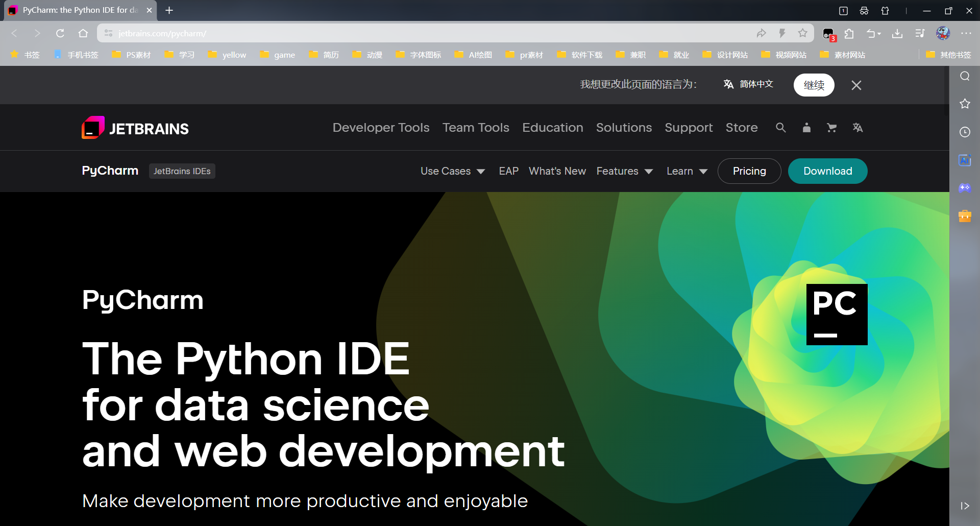Open the sidebar favorites star icon
The width and height of the screenshot is (980, 526).
[x=965, y=104]
